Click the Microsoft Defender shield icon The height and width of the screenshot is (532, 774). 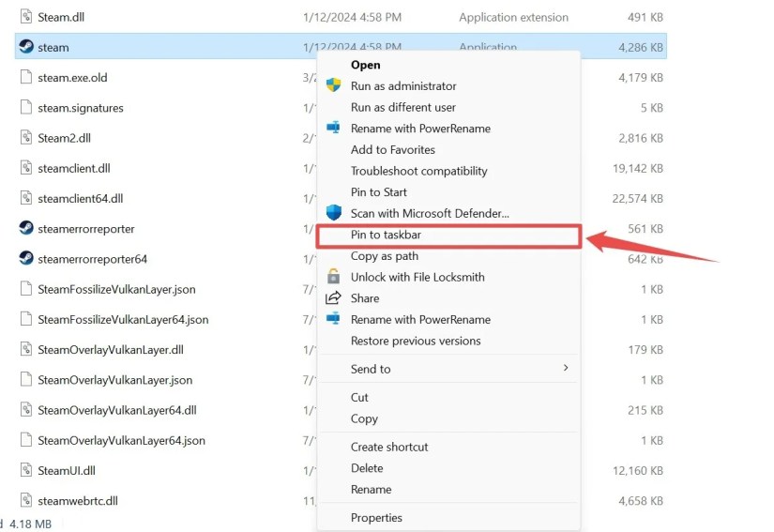click(x=334, y=213)
